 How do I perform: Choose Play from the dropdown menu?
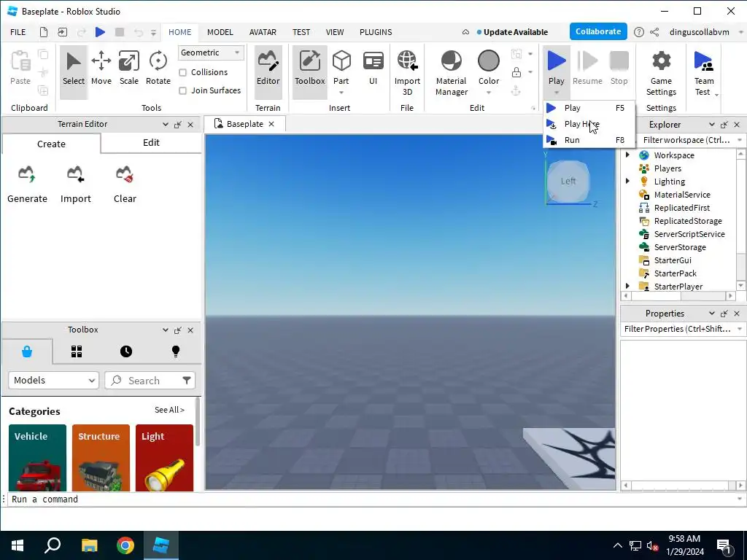pos(589,108)
